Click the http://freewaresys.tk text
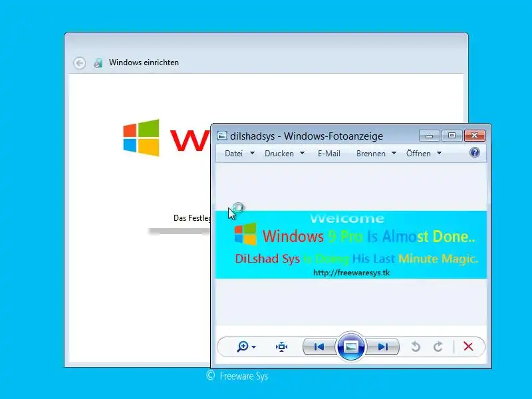 [351, 273]
